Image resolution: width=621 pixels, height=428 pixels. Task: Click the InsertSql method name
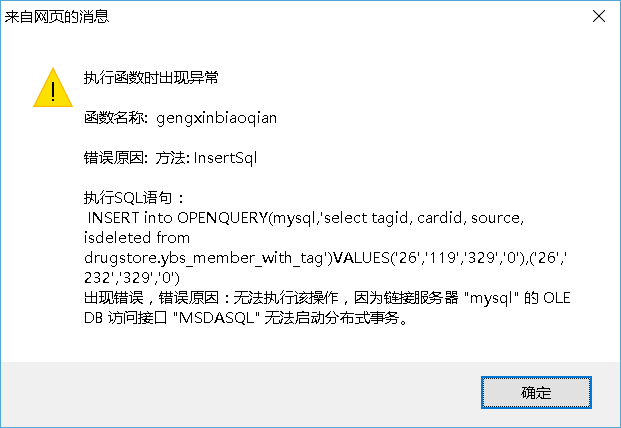tap(225, 158)
